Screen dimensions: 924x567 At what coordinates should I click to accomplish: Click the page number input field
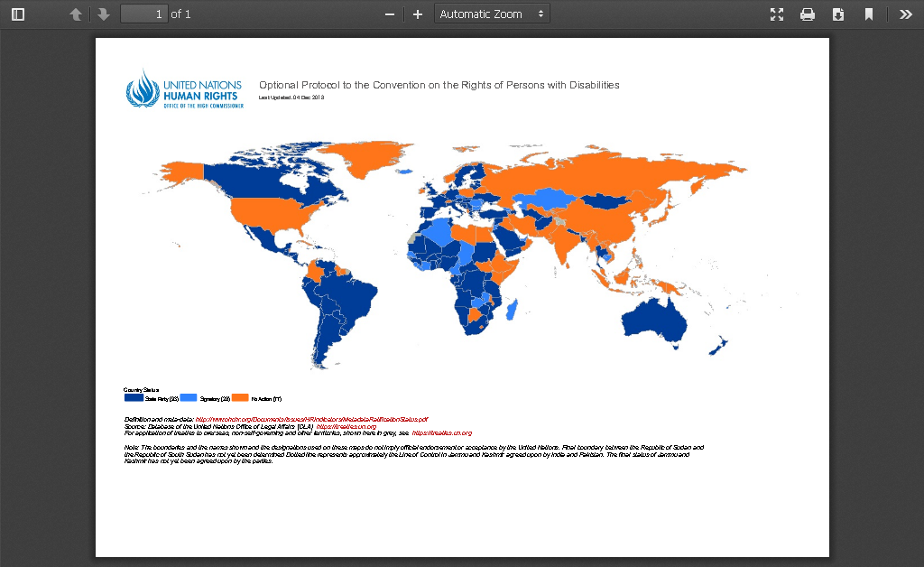(143, 14)
